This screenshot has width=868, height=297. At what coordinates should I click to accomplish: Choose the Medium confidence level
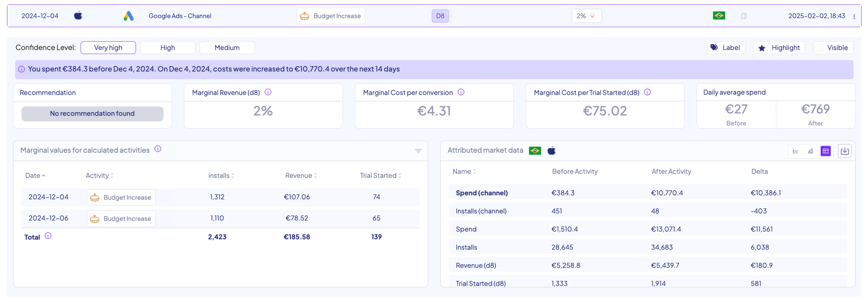[227, 48]
